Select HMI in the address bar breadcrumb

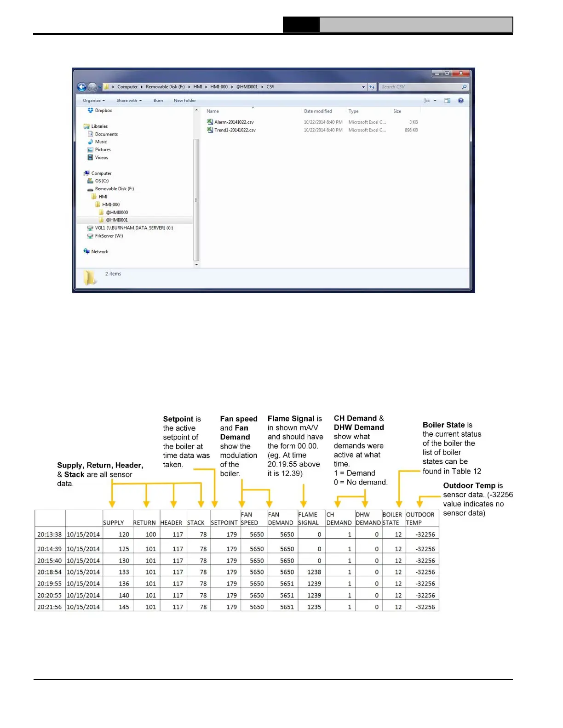click(x=198, y=86)
